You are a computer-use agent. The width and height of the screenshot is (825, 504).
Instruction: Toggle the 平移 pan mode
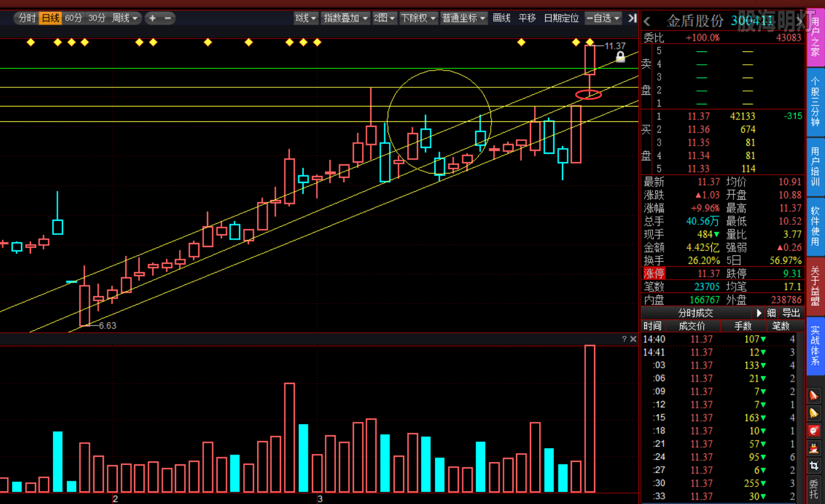tap(527, 18)
